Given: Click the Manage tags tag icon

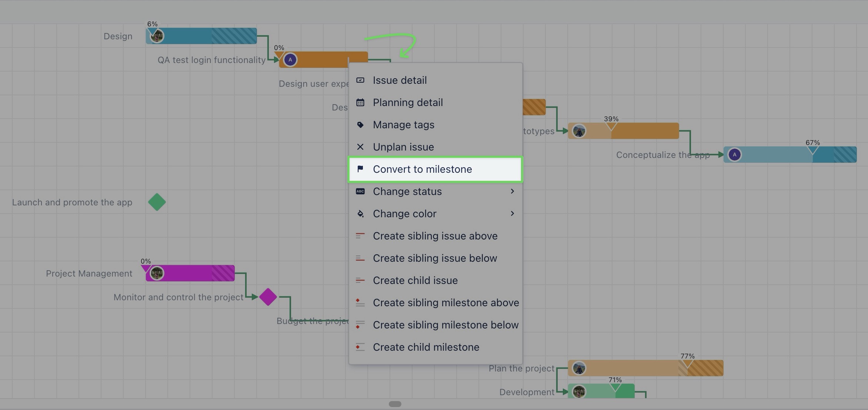Looking at the screenshot, I should 360,125.
